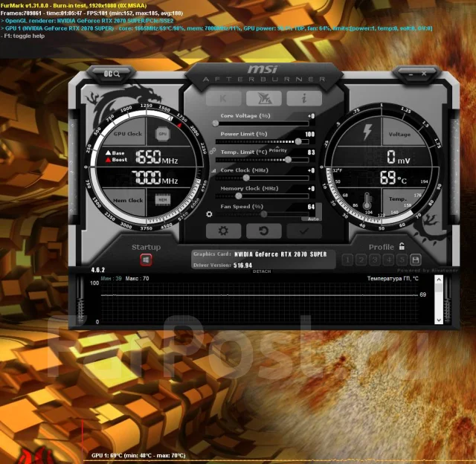Click the driver version 516.94 text

[x=242, y=265]
